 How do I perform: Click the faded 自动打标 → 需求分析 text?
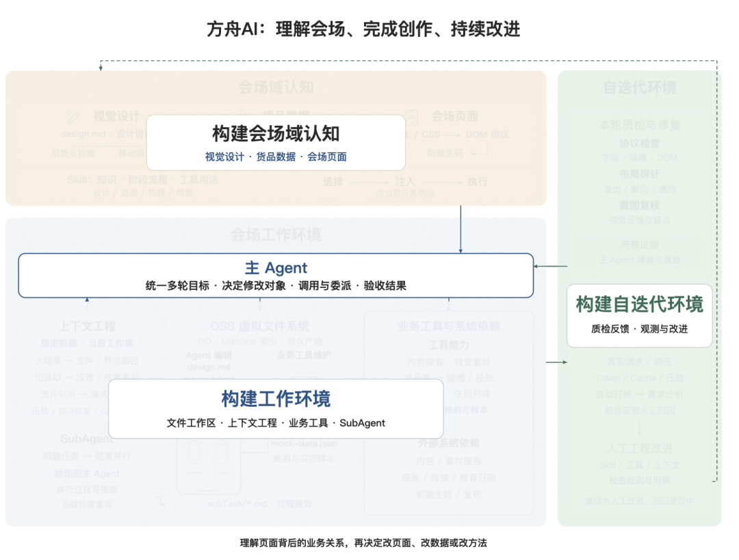tap(640, 394)
